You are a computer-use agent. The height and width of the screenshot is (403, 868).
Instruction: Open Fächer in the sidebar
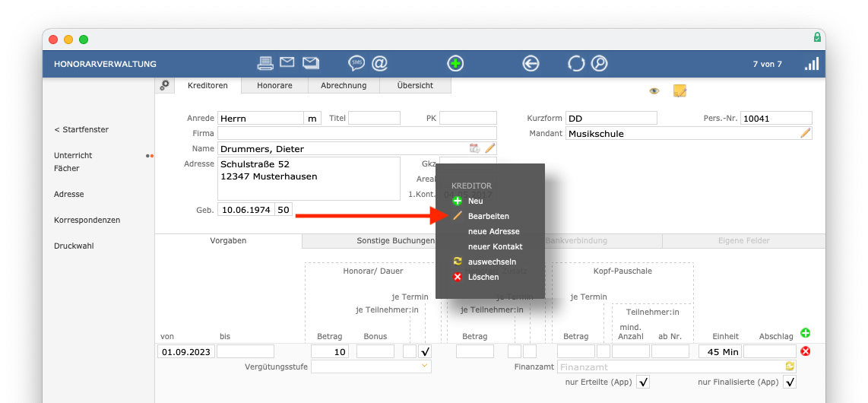(x=66, y=168)
